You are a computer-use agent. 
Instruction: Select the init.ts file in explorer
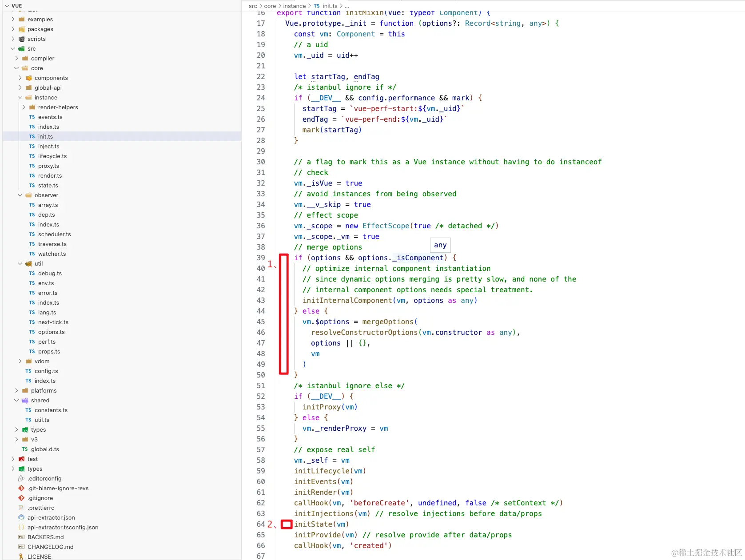pyautogui.click(x=122, y=136)
